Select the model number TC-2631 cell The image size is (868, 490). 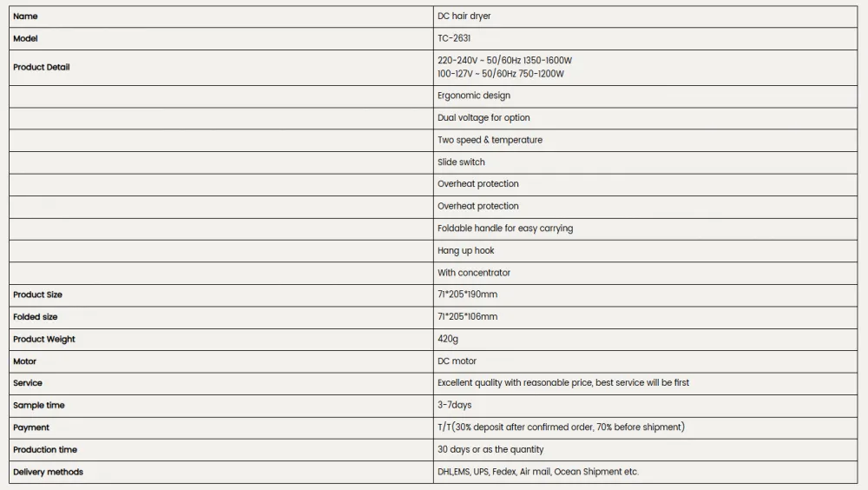(x=646, y=38)
